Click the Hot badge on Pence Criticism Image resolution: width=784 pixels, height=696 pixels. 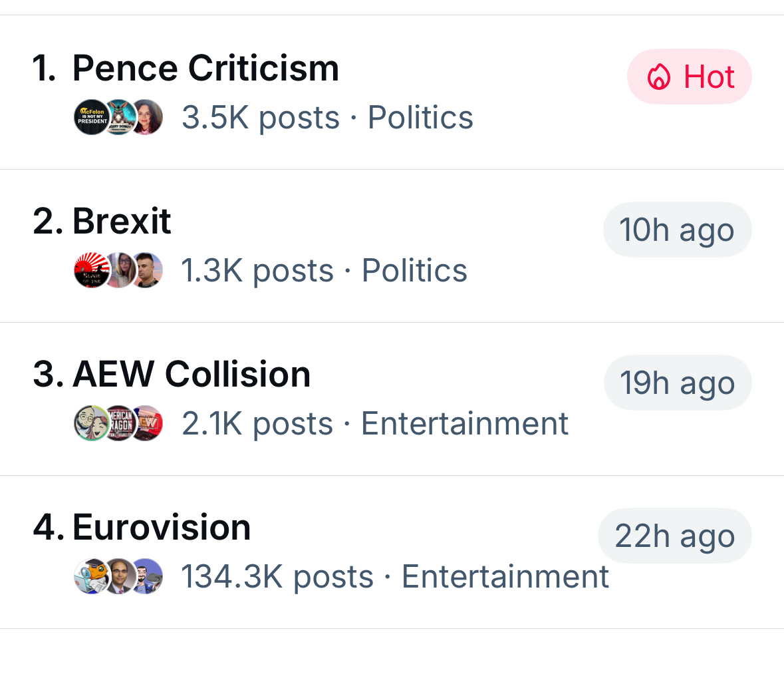[x=690, y=77]
